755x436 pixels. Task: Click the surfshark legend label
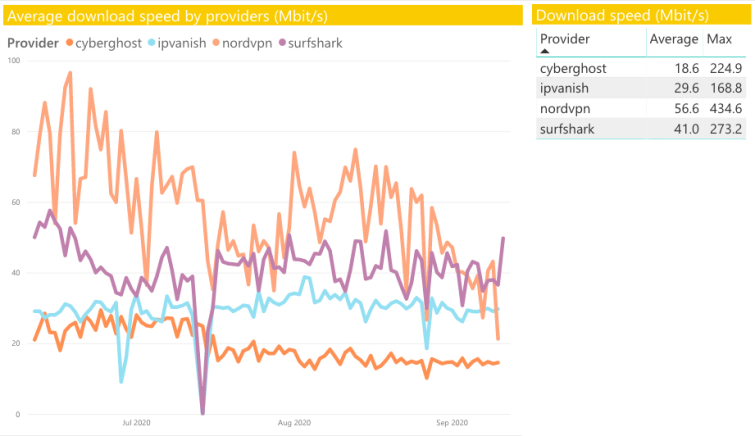(x=315, y=43)
